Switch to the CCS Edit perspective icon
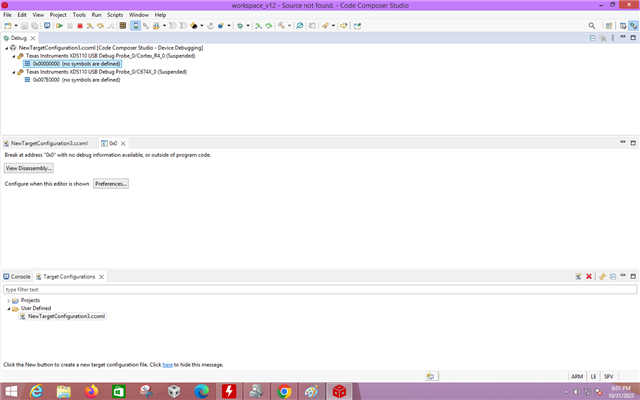The width and height of the screenshot is (640, 400). (x=623, y=26)
